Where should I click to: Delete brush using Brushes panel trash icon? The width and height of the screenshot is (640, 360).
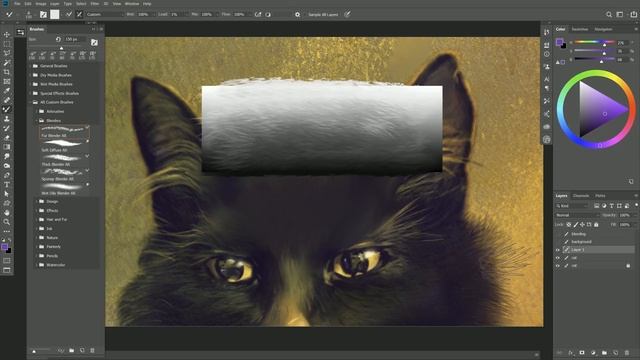pos(92,350)
